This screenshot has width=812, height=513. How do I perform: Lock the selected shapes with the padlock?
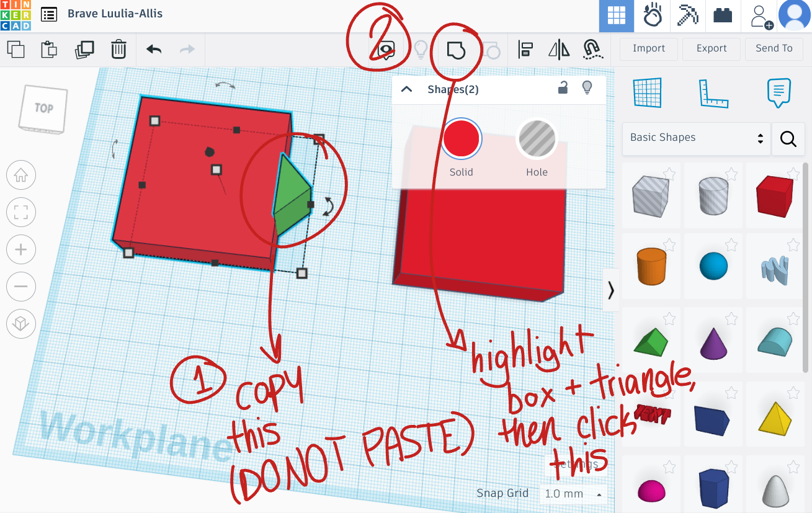click(563, 88)
